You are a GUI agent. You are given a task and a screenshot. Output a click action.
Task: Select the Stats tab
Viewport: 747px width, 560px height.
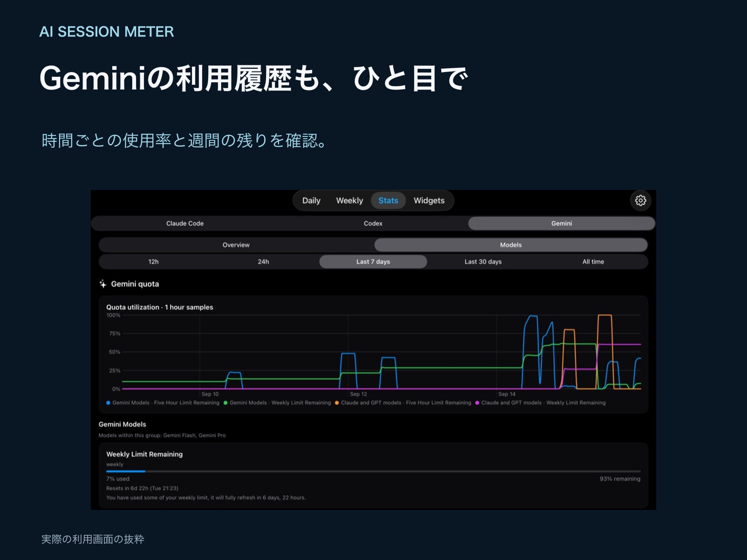(x=388, y=201)
